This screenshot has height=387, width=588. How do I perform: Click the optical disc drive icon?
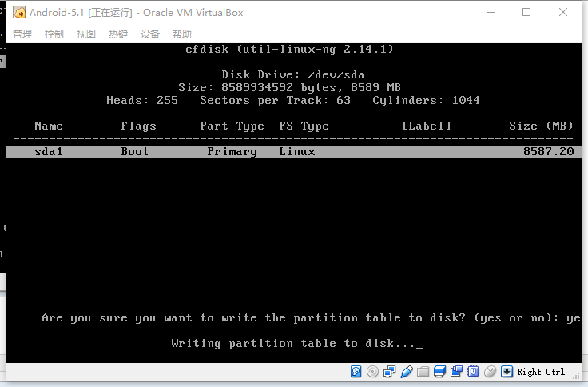(x=373, y=372)
